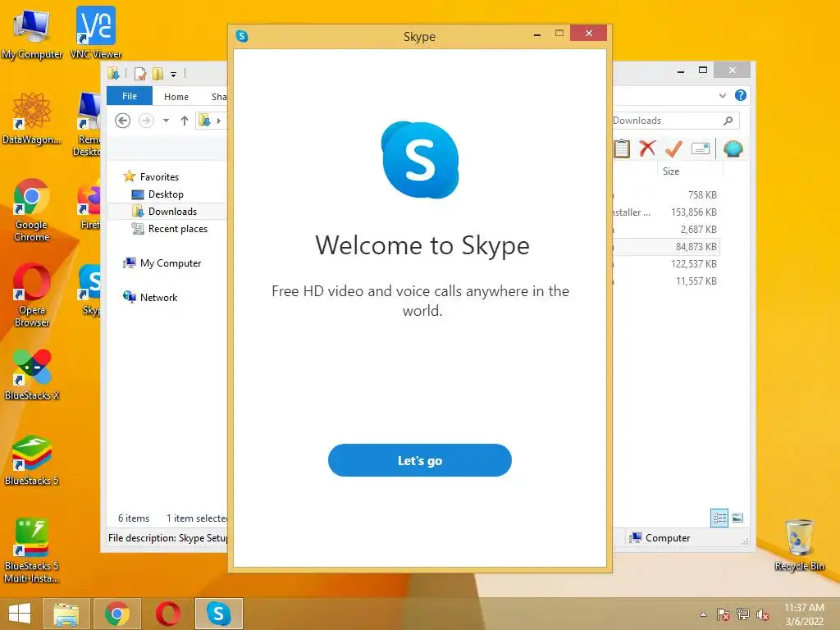Open Recent places in navigation pane

(177, 228)
